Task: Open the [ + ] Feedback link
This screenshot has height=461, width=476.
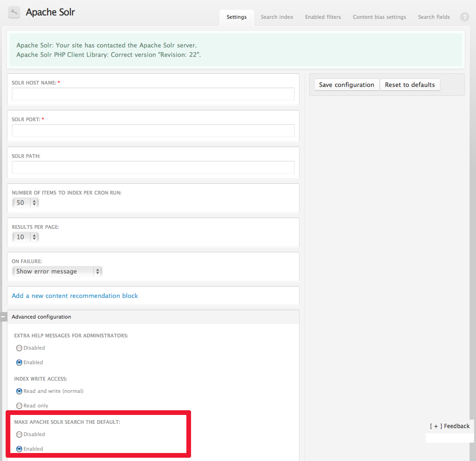Action: pos(450,426)
